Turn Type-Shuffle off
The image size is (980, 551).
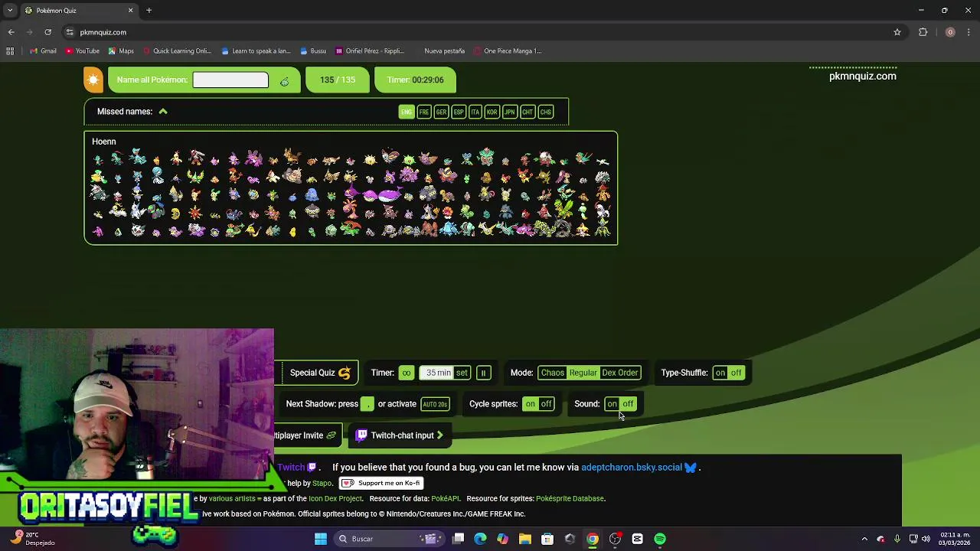click(736, 373)
